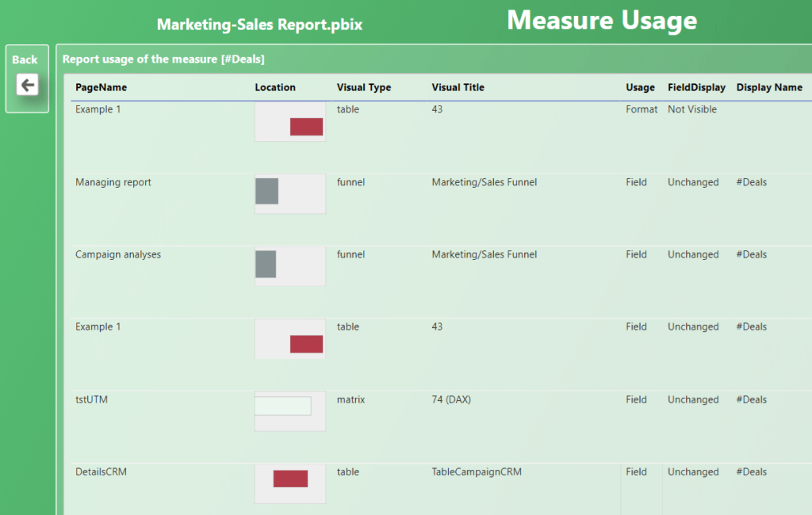Click the Display Name column header
The height and width of the screenshot is (515, 812).
click(x=769, y=88)
